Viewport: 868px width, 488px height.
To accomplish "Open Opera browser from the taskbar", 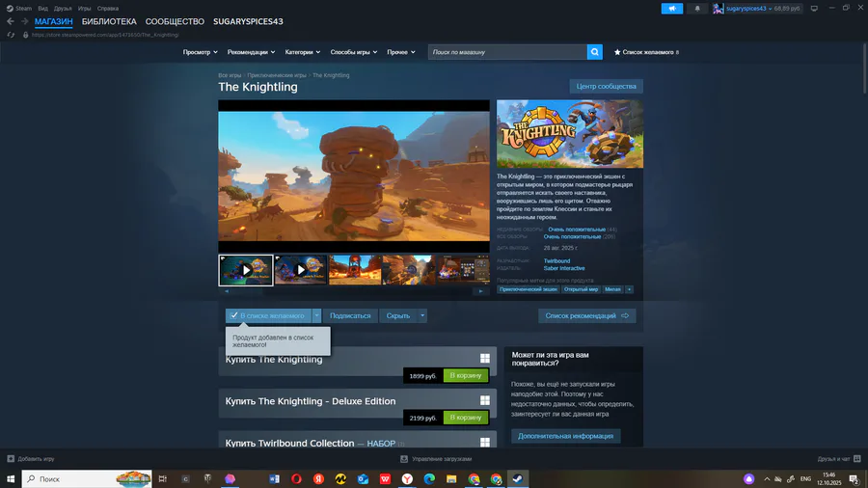I will (x=296, y=478).
